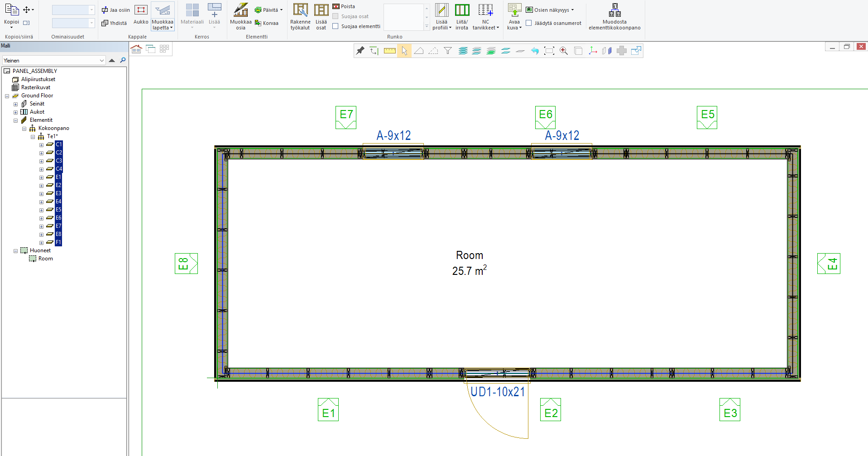This screenshot has height=456, width=868.
Task: Click the dashed polygon tool icon
Action: [433, 51]
